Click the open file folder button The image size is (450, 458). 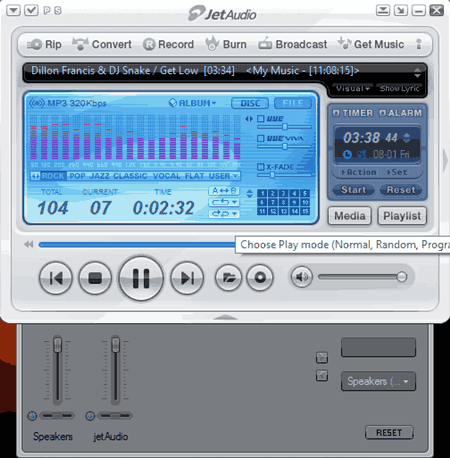229,277
